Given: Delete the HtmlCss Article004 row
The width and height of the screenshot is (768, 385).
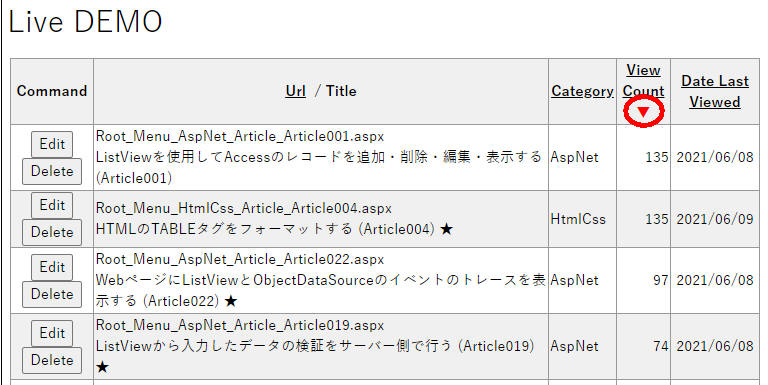Looking at the screenshot, I should tap(52, 232).
